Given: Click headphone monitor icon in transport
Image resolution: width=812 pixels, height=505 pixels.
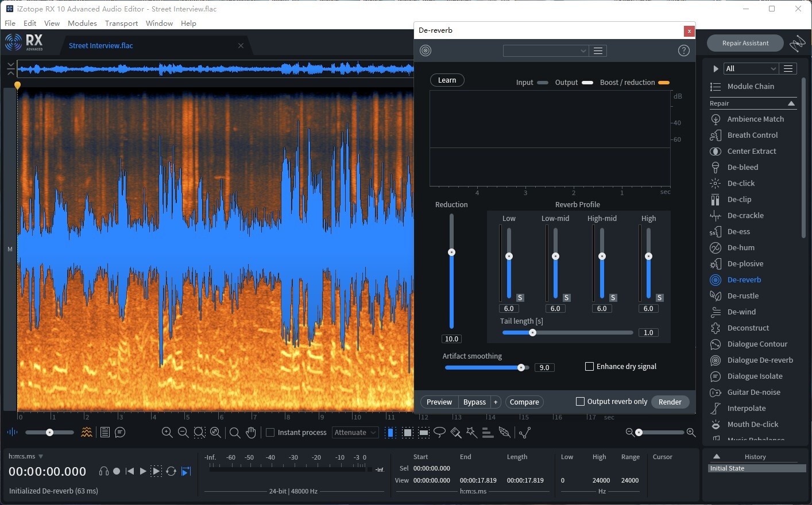Looking at the screenshot, I should [x=103, y=471].
